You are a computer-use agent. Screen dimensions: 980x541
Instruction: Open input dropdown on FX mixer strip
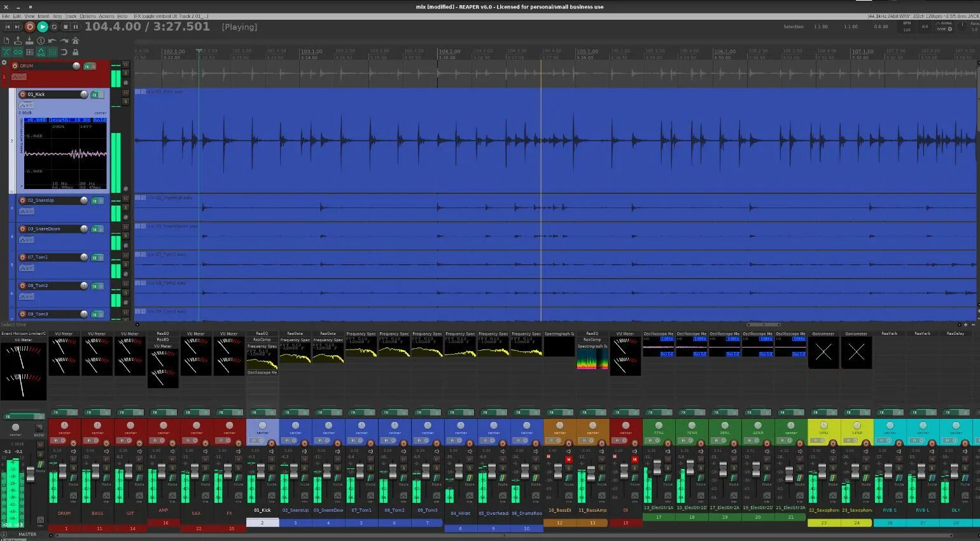(223, 440)
